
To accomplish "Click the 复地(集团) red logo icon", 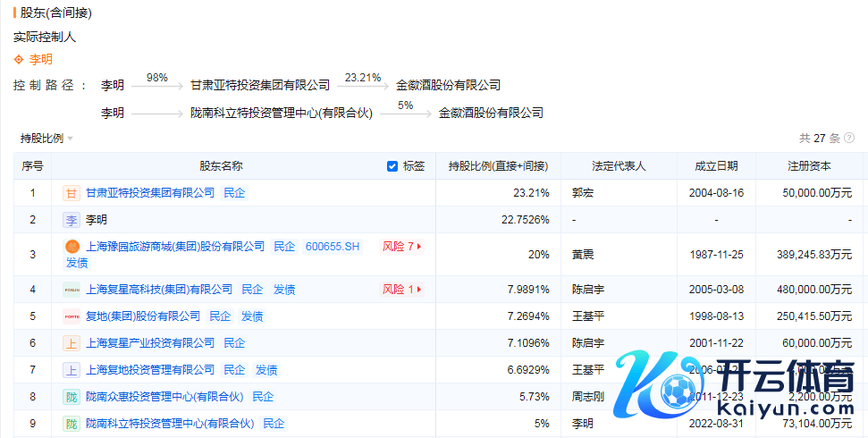I will 72,316.
